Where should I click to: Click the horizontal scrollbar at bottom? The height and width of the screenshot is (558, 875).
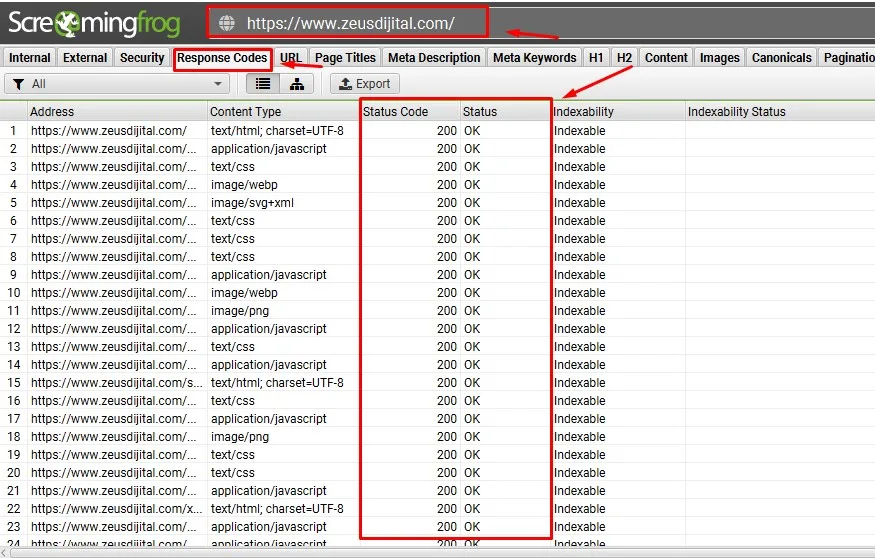[x=441, y=552]
